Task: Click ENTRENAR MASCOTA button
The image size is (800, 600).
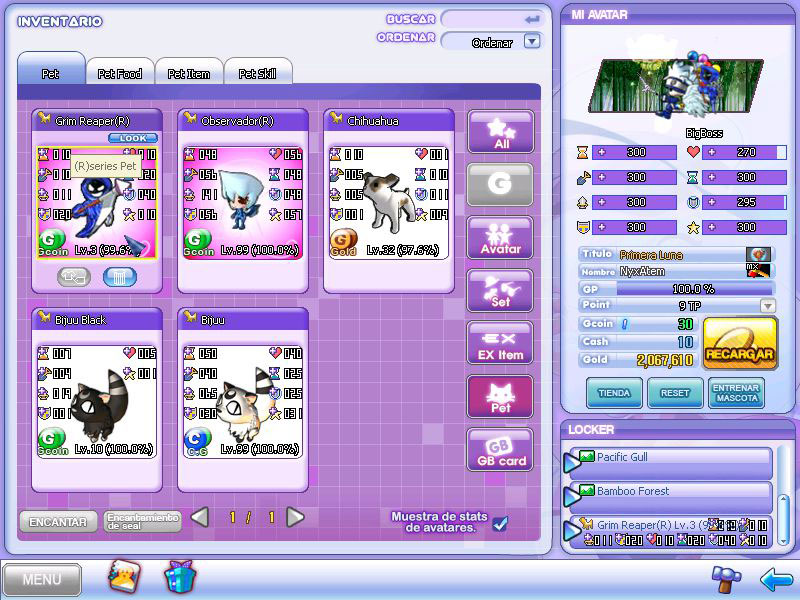Action: click(736, 393)
